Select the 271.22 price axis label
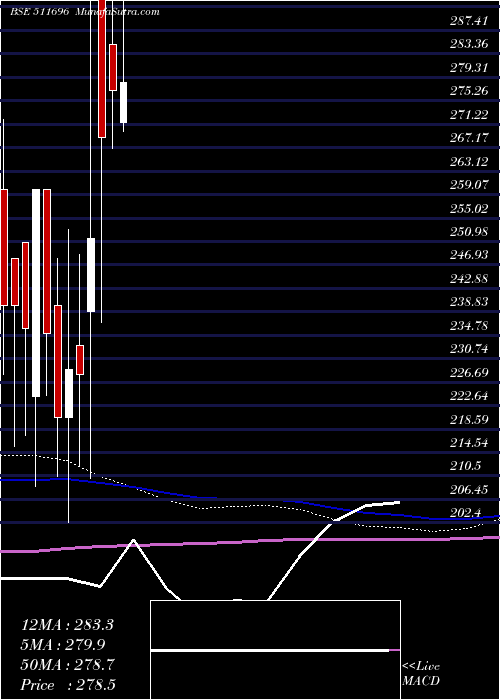The height and width of the screenshot is (700, 500). click(x=468, y=115)
